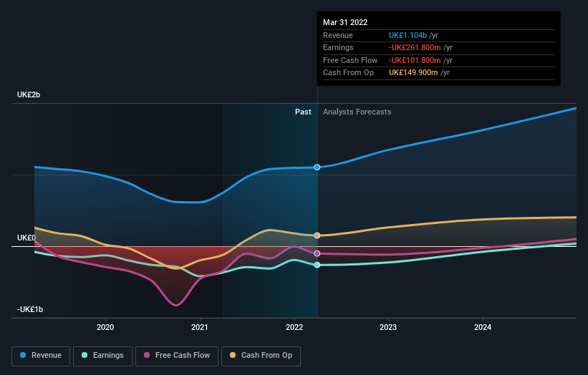This screenshot has width=588, height=375.
Task: Click the Free Cash Flow tooltip row label
Action: point(350,60)
